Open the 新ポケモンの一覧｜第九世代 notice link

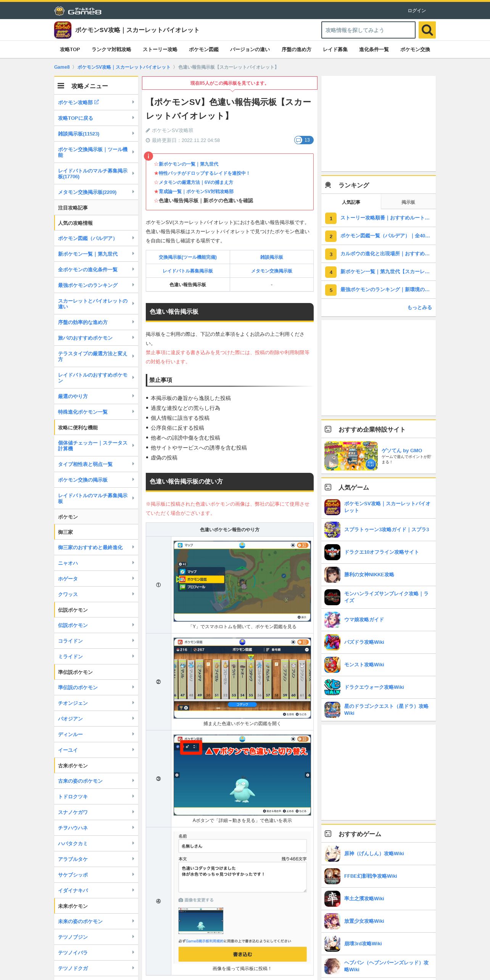(x=189, y=164)
